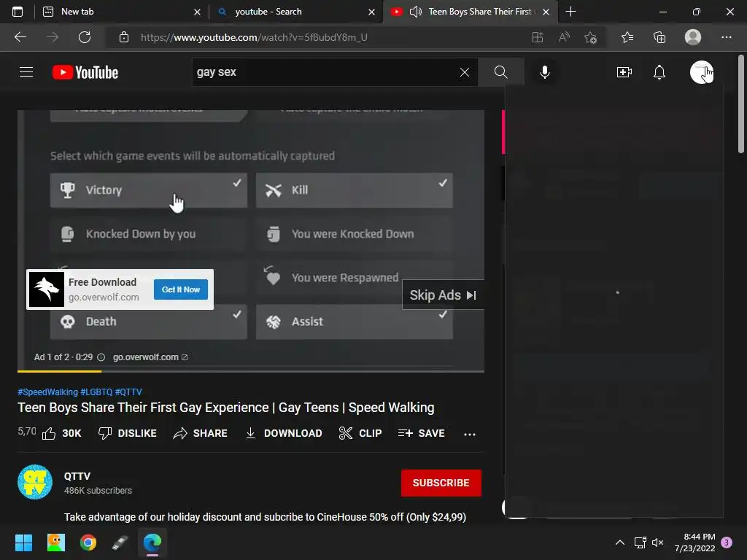Toggle read aloud in address bar

point(564,37)
